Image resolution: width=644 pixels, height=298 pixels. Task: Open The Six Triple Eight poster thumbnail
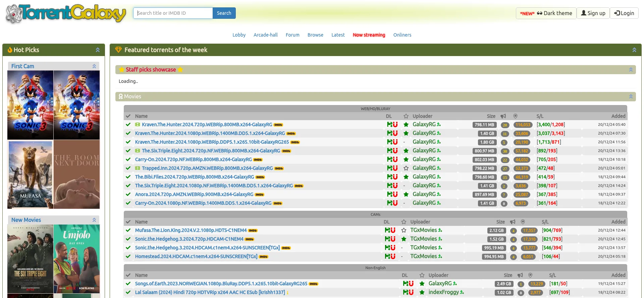coord(30,259)
